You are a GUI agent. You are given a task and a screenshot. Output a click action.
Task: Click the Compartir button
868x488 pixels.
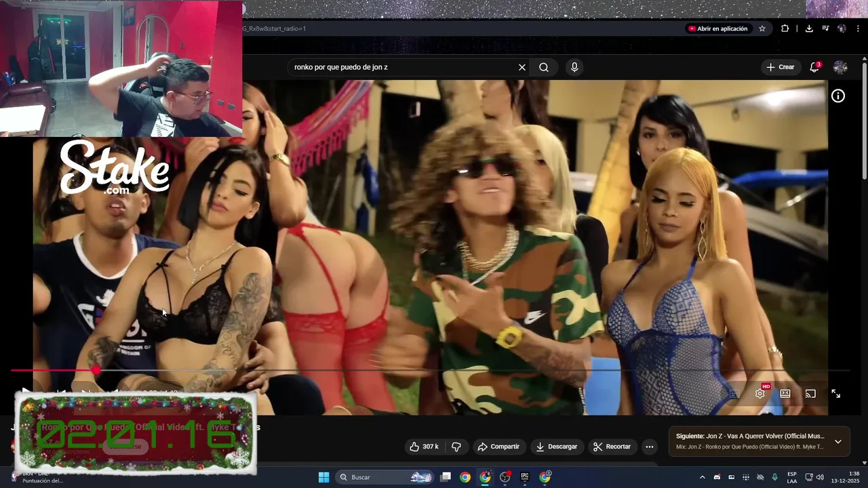pyautogui.click(x=498, y=447)
